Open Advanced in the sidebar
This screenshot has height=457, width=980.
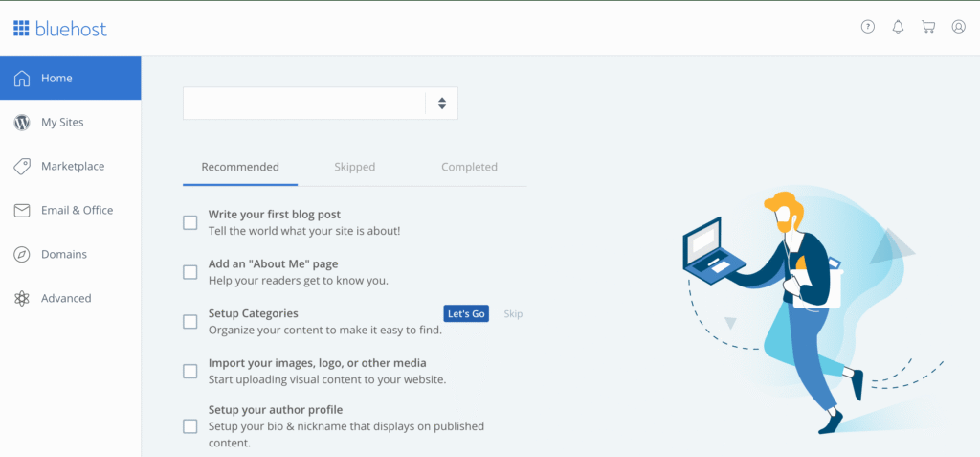click(71, 299)
